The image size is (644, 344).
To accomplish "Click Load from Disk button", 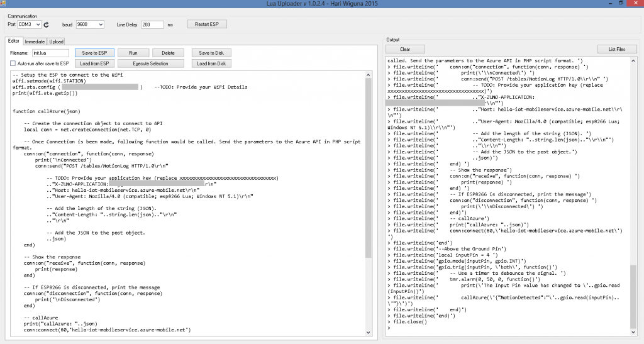I will (211, 64).
